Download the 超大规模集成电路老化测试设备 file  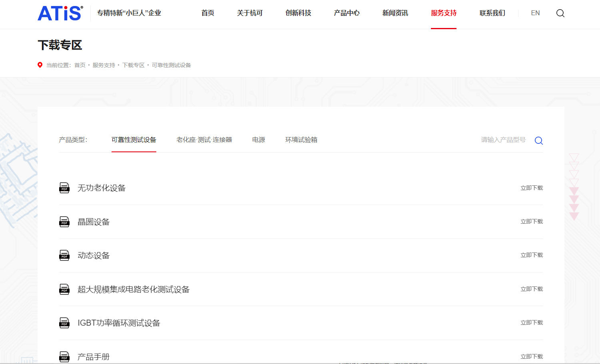(532, 289)
